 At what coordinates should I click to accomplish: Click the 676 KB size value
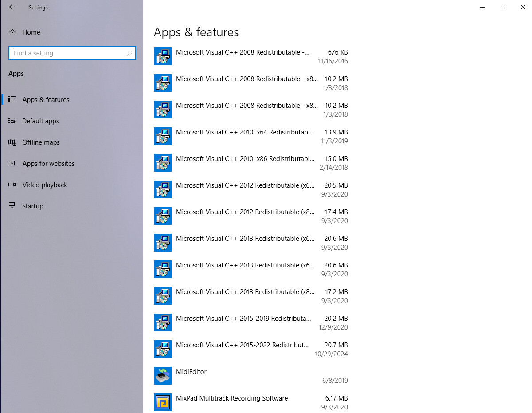tap(338, 52)
